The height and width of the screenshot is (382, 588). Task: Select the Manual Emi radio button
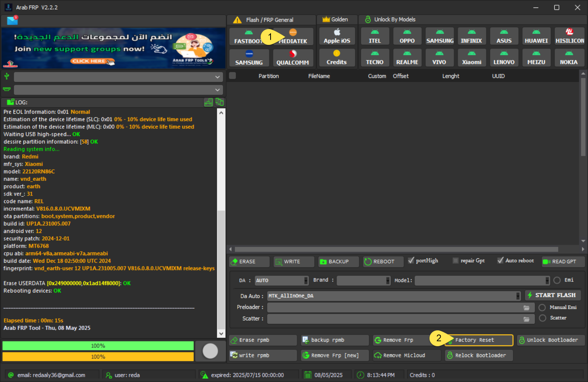click(542, 307)
